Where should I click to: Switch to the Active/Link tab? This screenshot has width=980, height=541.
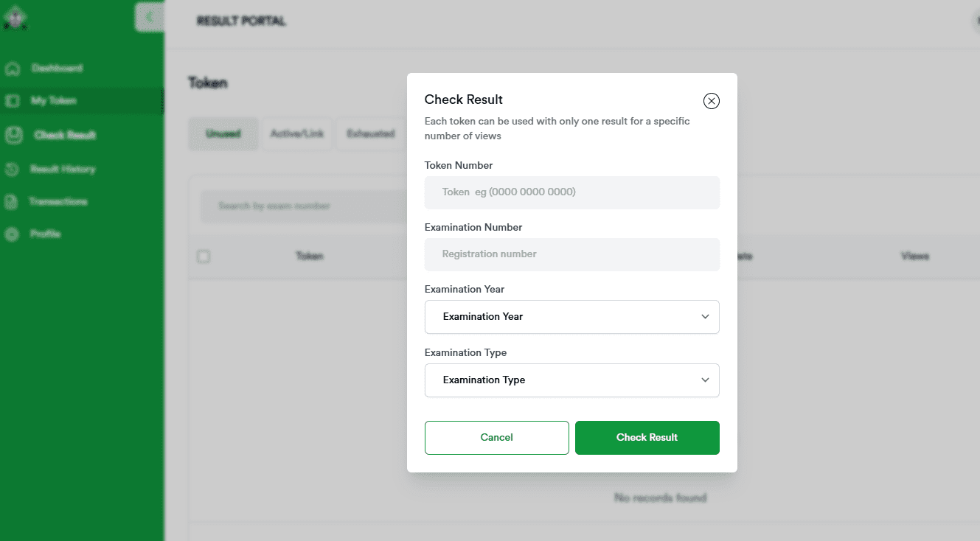point(297,134)
